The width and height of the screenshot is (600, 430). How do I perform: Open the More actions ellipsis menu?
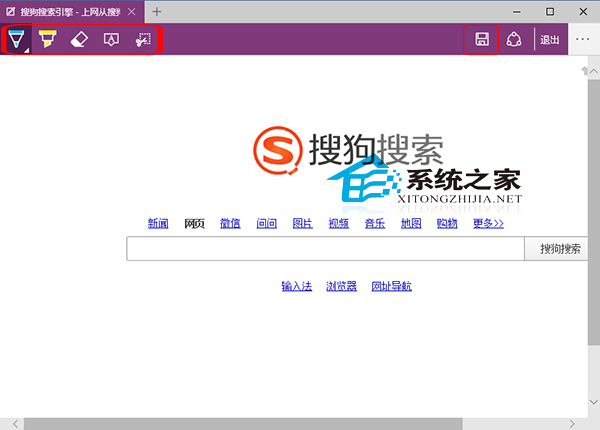click(x=582, y=39)
